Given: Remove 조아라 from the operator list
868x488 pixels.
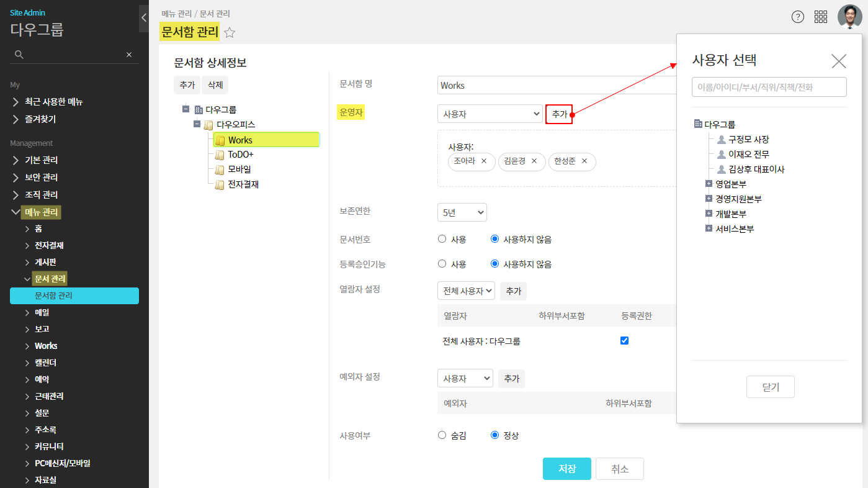Looking at the screenshot, I should coord(484,161).
